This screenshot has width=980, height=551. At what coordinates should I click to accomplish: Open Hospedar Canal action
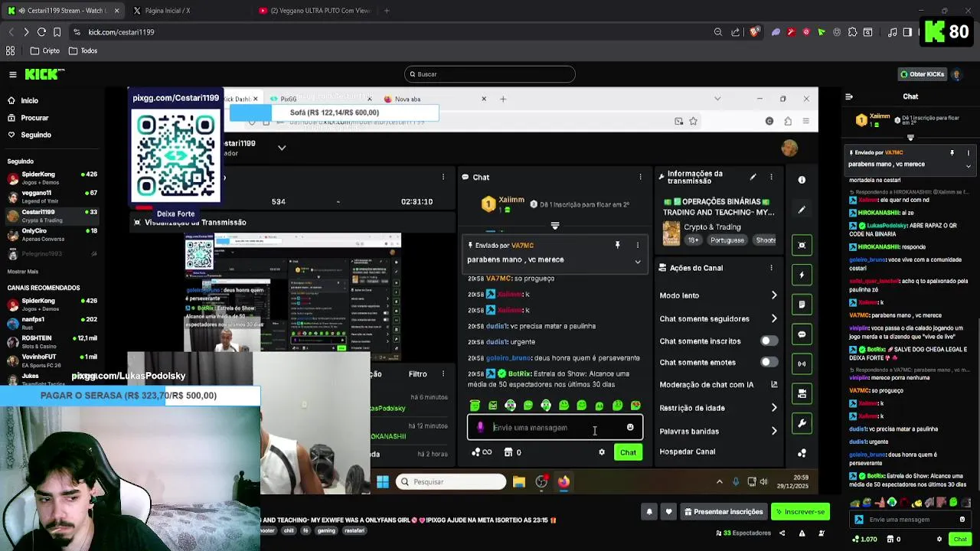688,452
